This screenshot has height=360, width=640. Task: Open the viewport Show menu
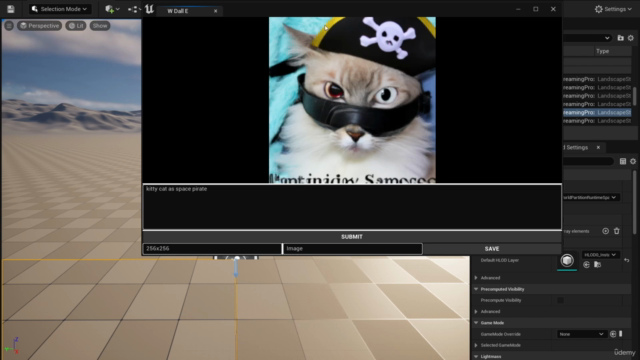click(100, 26)
